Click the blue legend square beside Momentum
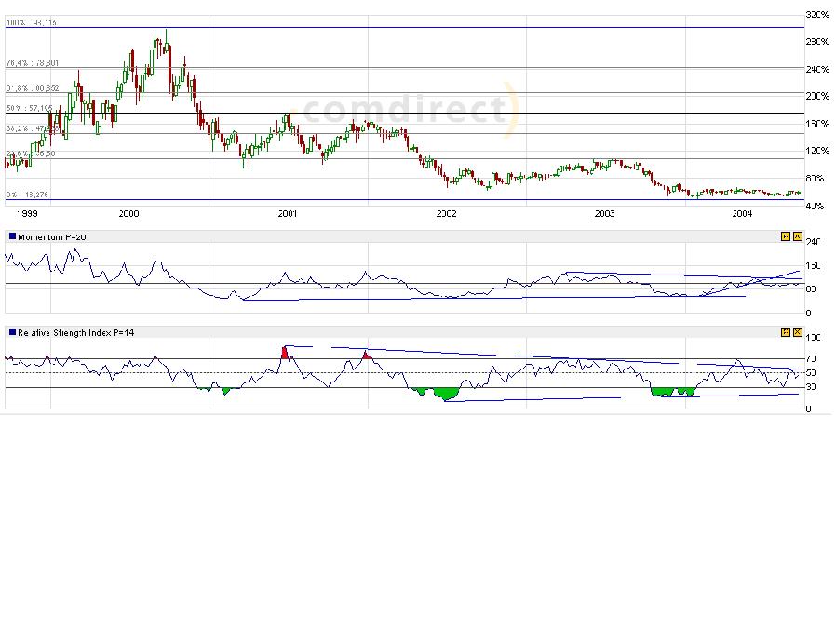The width and height of the screenshot is (836, 644). [x=11, y=237]
